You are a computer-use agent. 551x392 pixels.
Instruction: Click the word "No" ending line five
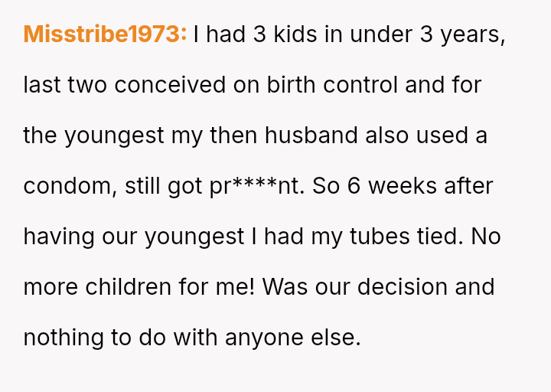click(x=486, y=237)
